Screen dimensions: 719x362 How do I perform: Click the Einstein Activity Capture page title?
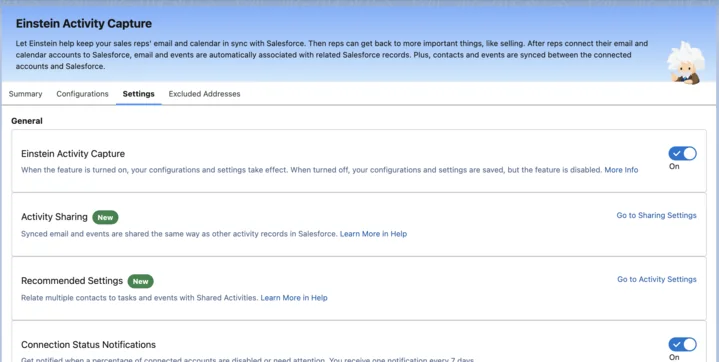point(84,23)
